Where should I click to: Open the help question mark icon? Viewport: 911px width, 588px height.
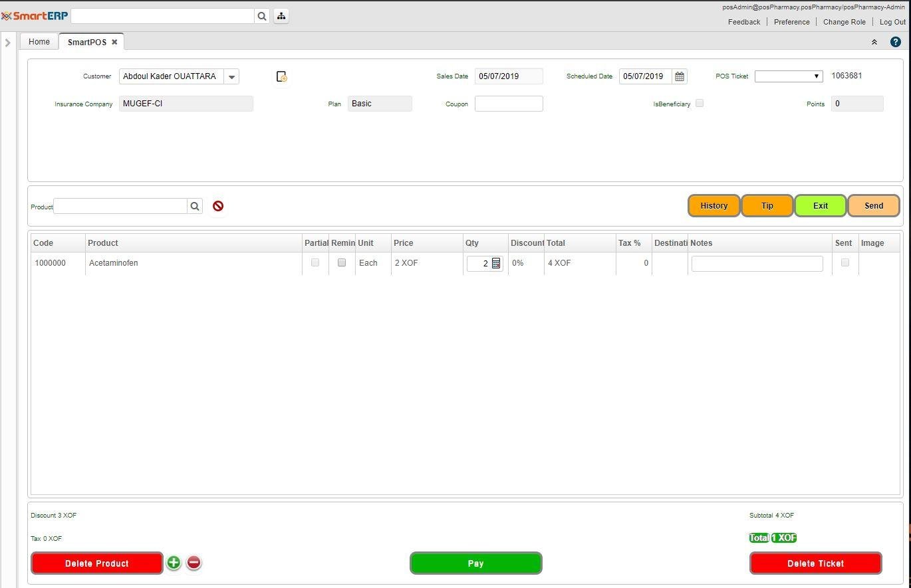(x=896, y=42)
